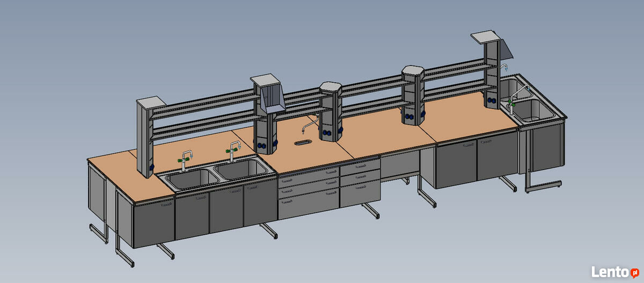
Task: Select the swan-neck spout beside the oval cutout
Action: click(310, 126)
